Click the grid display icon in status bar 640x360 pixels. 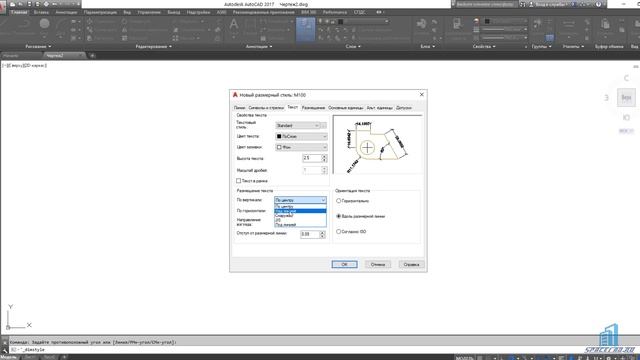(480, 358)
